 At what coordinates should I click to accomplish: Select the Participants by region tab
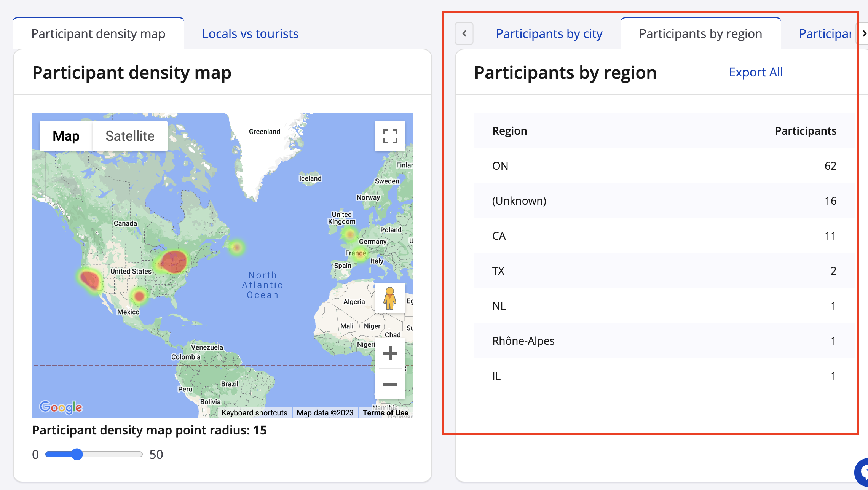pyautogui.click(x=700, y=34)
